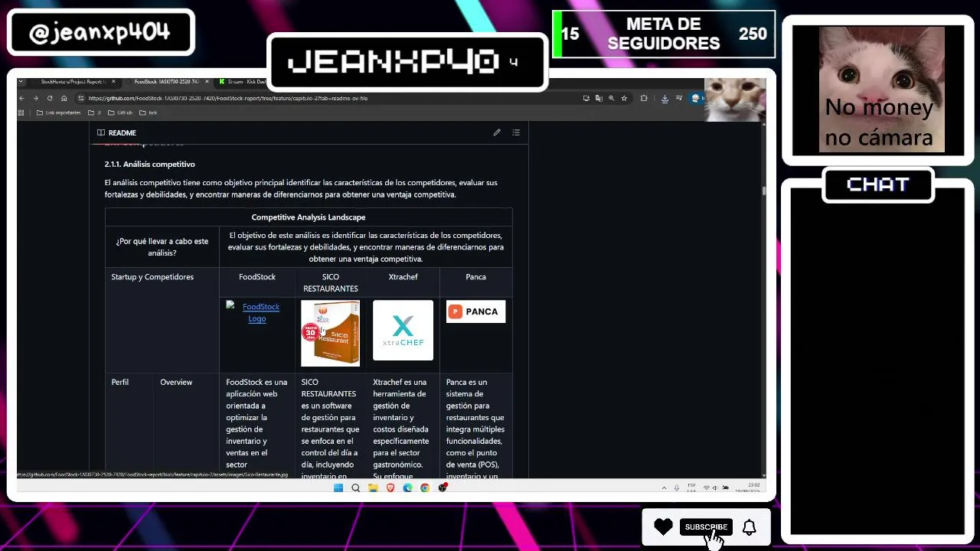Open Microsoft Edge from taskbar
The height and width of the screenshot is (551, 980).
click(x=407, y=487)
